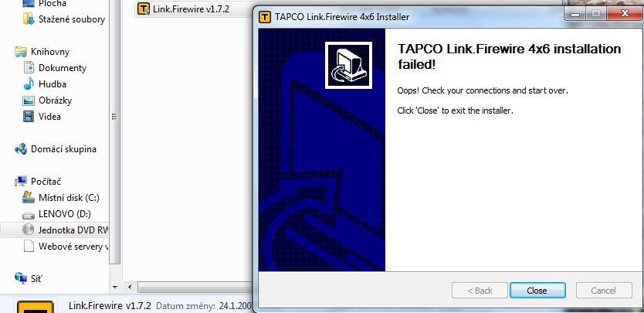Open the Obrázky pictures library icon
The height and width of the screenshot is (313, 644).
[x=29, y=100]
